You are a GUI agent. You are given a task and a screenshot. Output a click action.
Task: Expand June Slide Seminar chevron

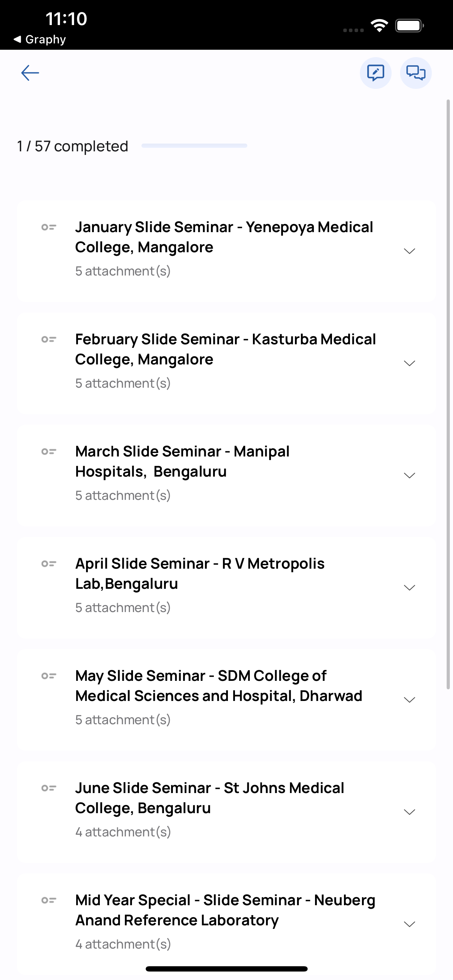409,812
